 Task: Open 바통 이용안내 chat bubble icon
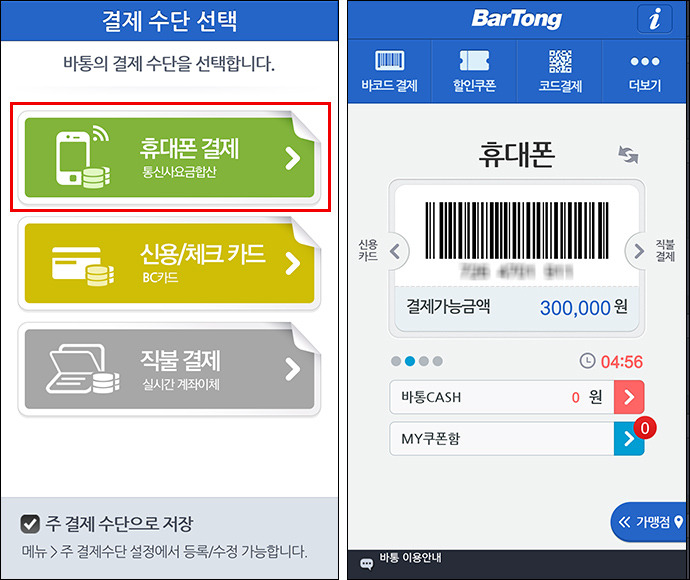[x=366, y=564]
